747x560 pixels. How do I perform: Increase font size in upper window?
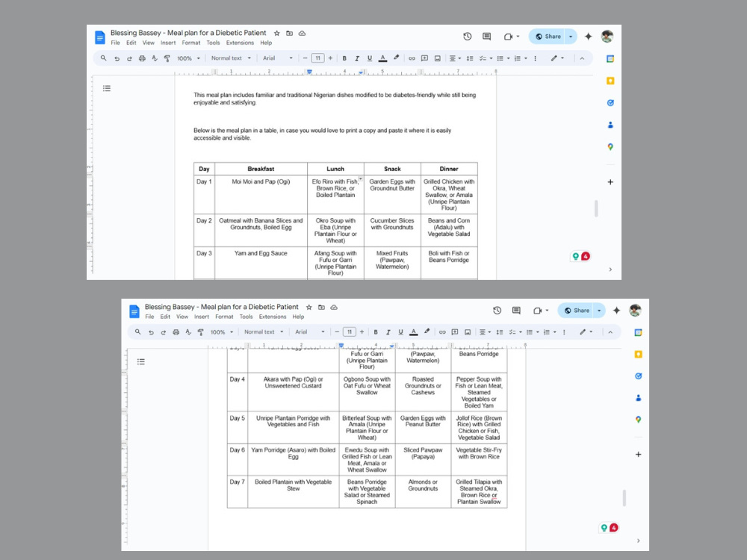[330, 58]
